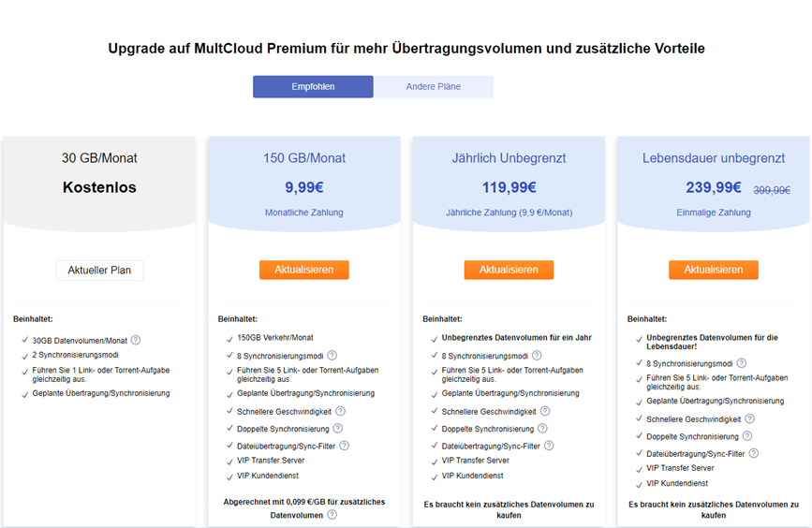Open Dateiübertragung/Sync-Filter help in Lebensdauer unbegrenzt plan
This screenshot has height=528, width=812.
coord(754,453)
